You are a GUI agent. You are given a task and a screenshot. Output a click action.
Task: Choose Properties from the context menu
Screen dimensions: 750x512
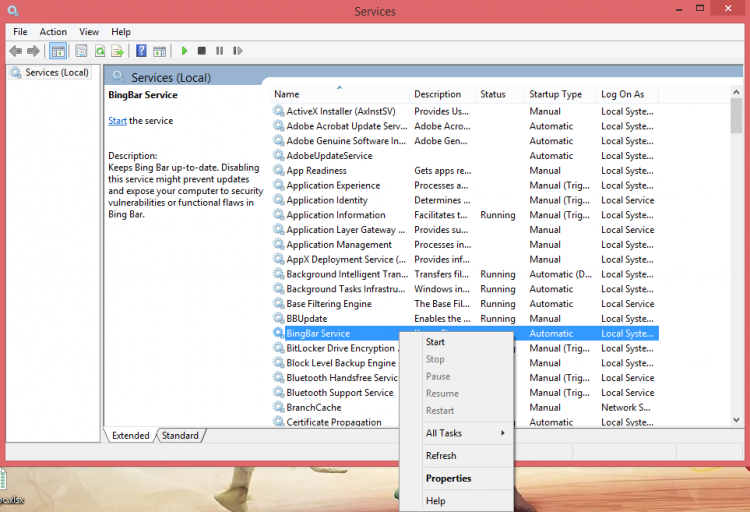[448, 478]
